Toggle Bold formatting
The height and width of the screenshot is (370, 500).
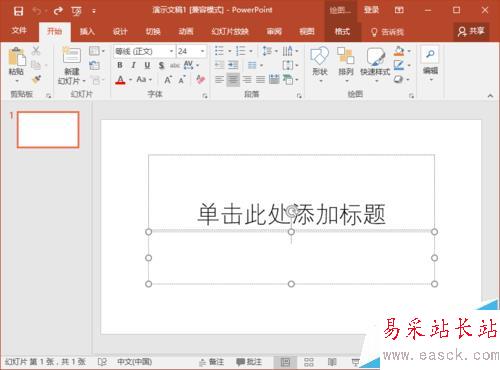pyautogui.click(x=120, y=65)
